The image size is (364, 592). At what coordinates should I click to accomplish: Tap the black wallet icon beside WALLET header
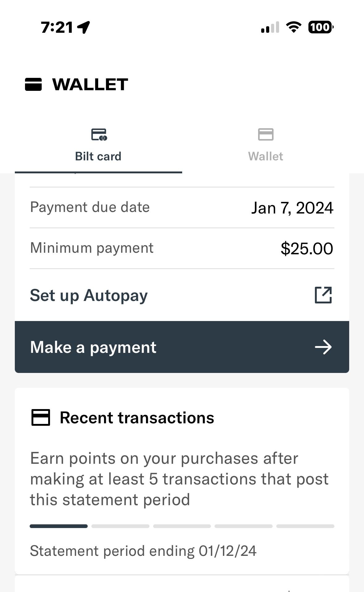coord(33,84)
